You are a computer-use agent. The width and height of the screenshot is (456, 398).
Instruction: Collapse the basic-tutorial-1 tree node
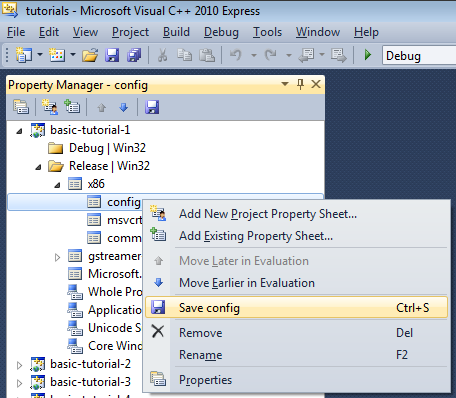(19, 131)
